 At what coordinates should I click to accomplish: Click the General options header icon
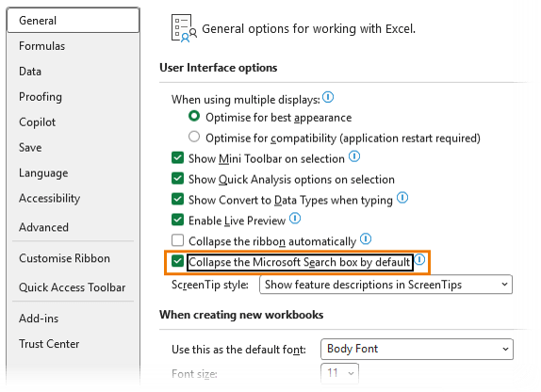tap(184, 28)
